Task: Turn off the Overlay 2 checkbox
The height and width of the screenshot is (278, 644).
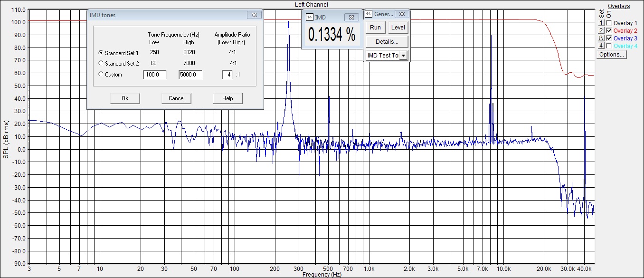Action: (x=609, y=30)
